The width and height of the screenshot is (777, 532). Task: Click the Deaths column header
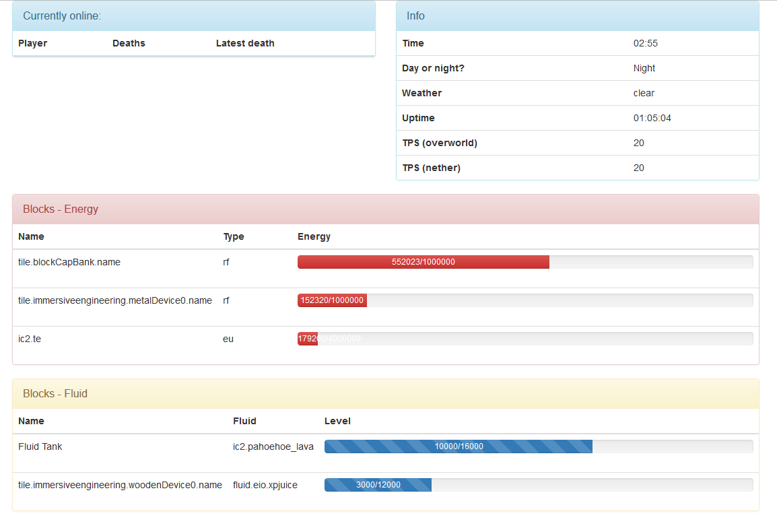129,43
